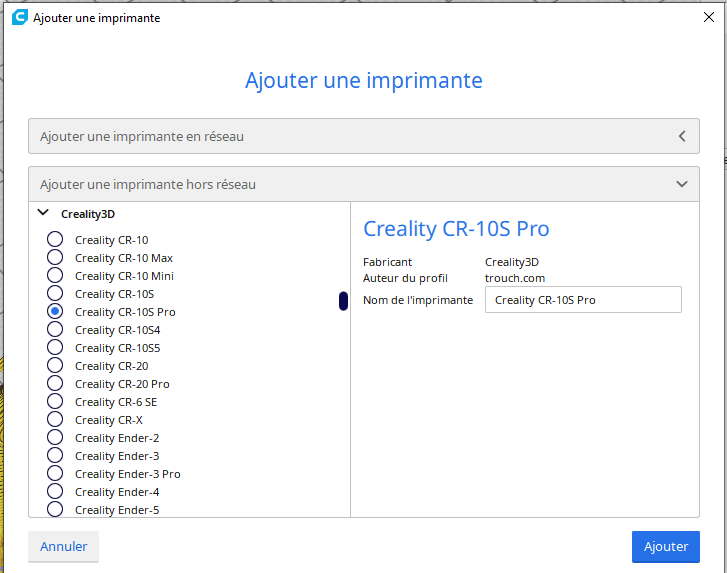
Task: Collapse the Ajouter une imprimante hors réseau section
Action: pos(364,184)
